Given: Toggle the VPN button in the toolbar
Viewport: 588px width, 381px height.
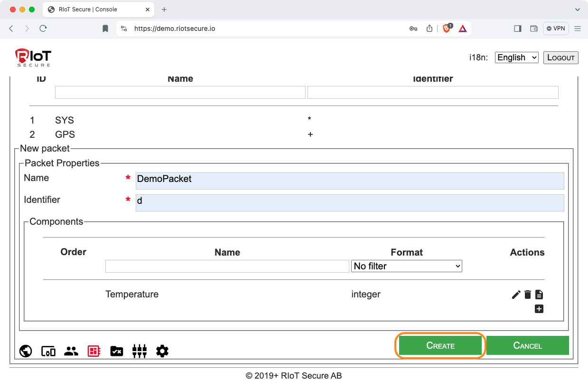Looking at the screenshot, I should [556, 29].
